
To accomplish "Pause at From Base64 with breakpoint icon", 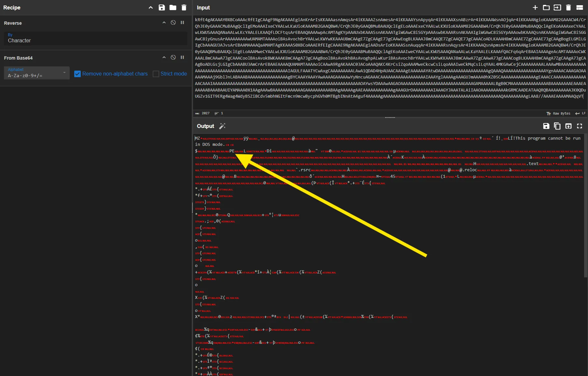I will [182, 57].
